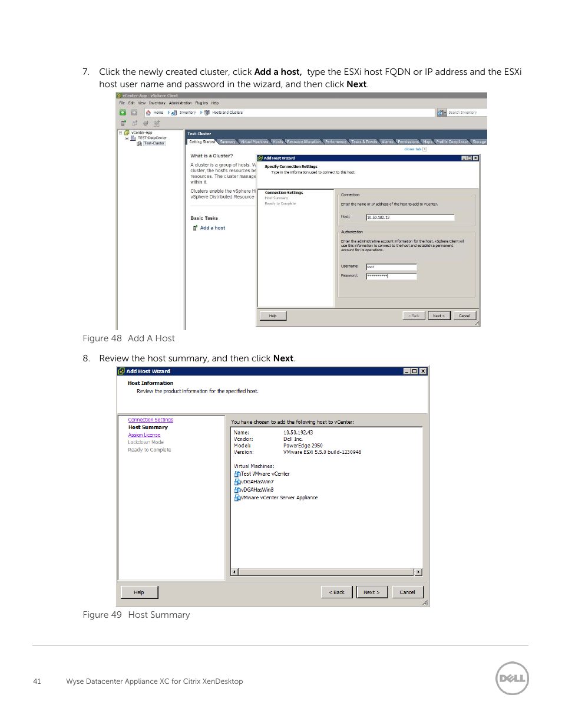Viewport: 562px width, 728px height.
Task: Switch to the Summary tab
Action: tap(227, 142)
